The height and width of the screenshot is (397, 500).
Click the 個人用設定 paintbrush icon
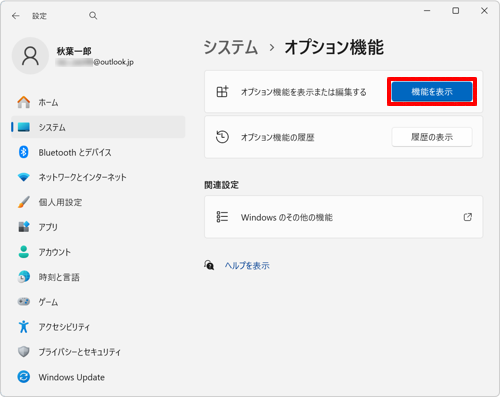tap(24, 202)
